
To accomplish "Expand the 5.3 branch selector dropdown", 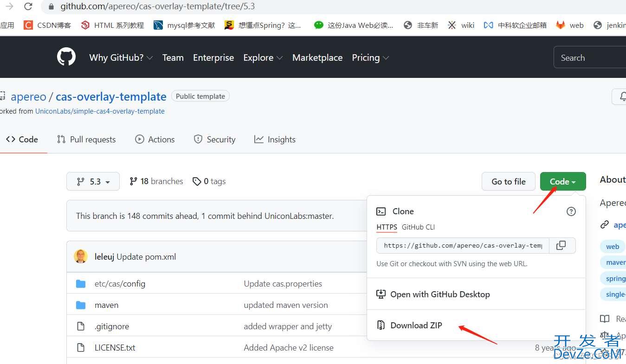I will tap(93, 181).
